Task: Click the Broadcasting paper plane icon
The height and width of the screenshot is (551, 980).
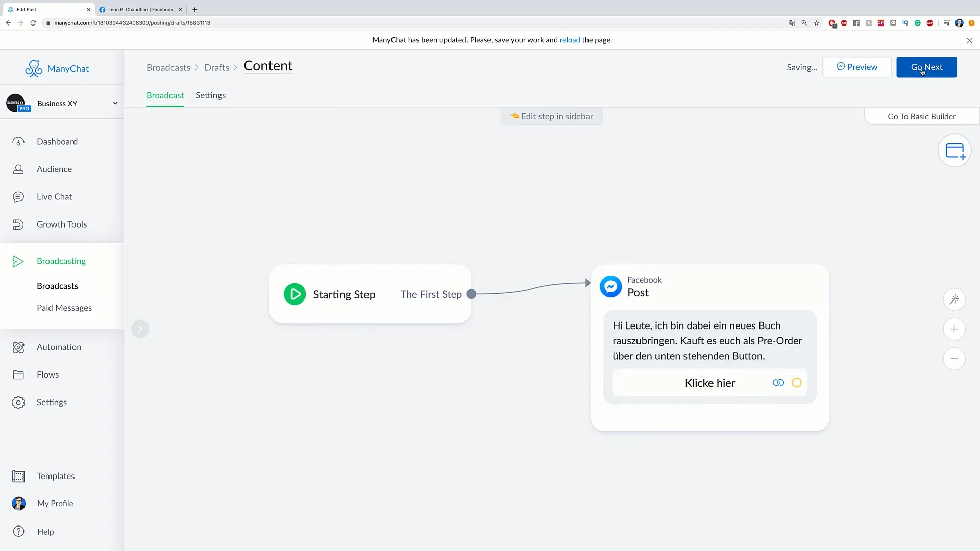Action: pyautogui.click(x=18, y=261)
